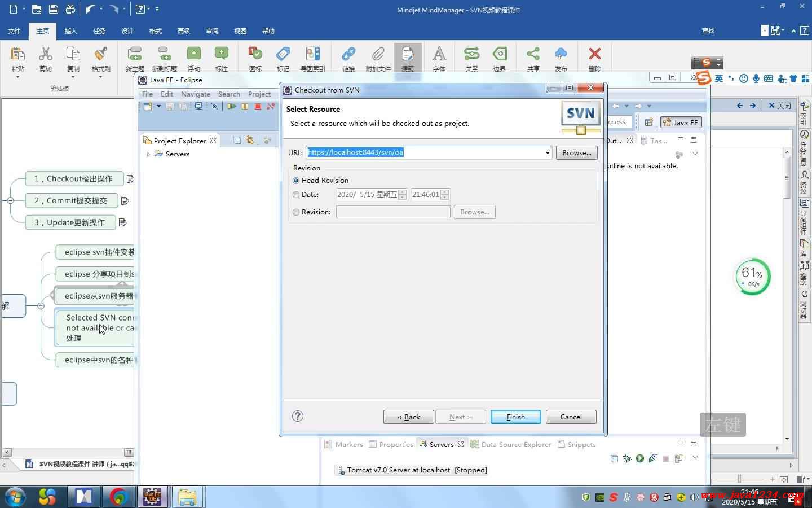Screen dimensions: 812x508
Task: Click the Windows Start orb
Action: pos(15,497)
